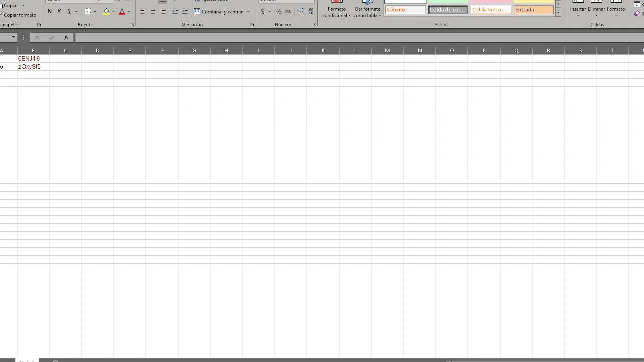Open fill color dropdown arrow
The height and width of the screenshot is (362, 644).
point(113,11)
